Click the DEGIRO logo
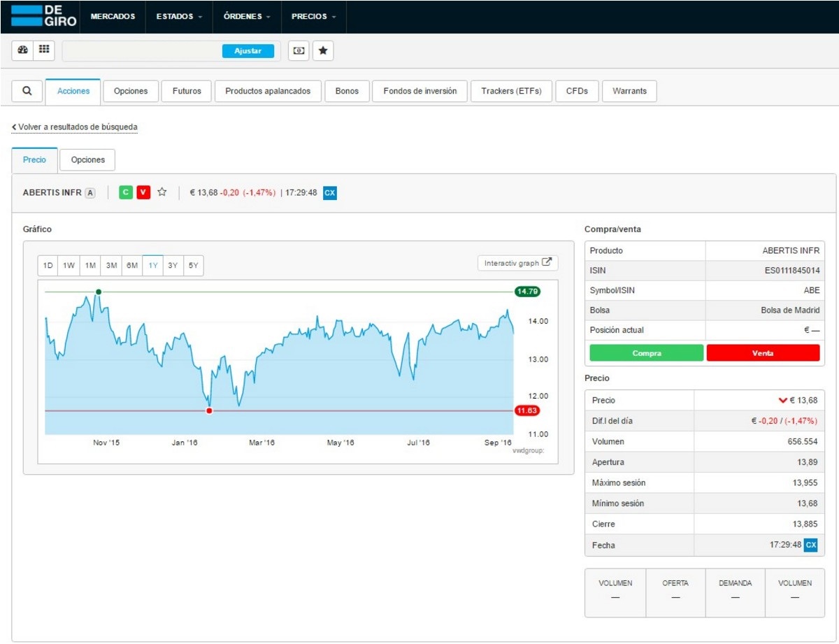 (x=44, y=16)
